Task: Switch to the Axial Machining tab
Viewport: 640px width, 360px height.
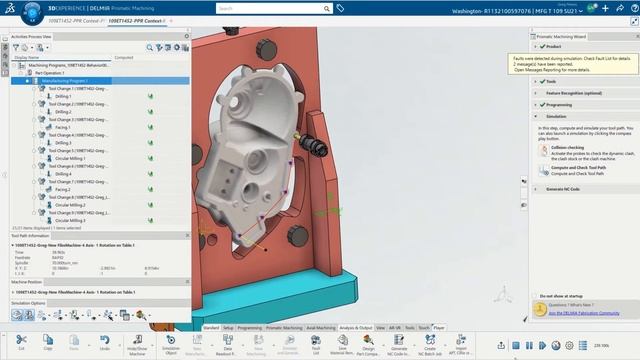Action: [x=321, y=328]
